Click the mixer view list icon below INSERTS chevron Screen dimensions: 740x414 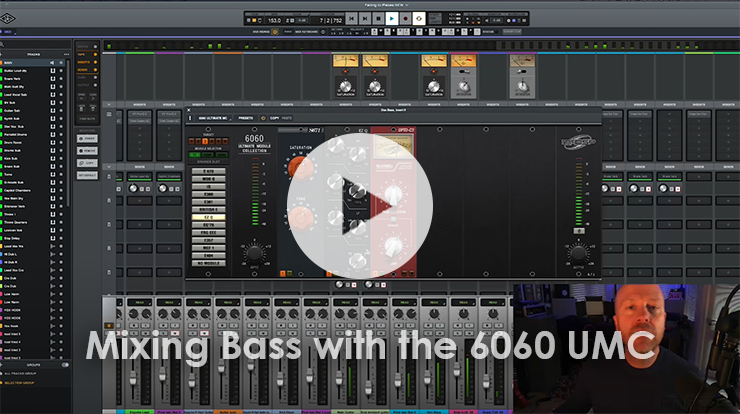click(x=109, y=114)
